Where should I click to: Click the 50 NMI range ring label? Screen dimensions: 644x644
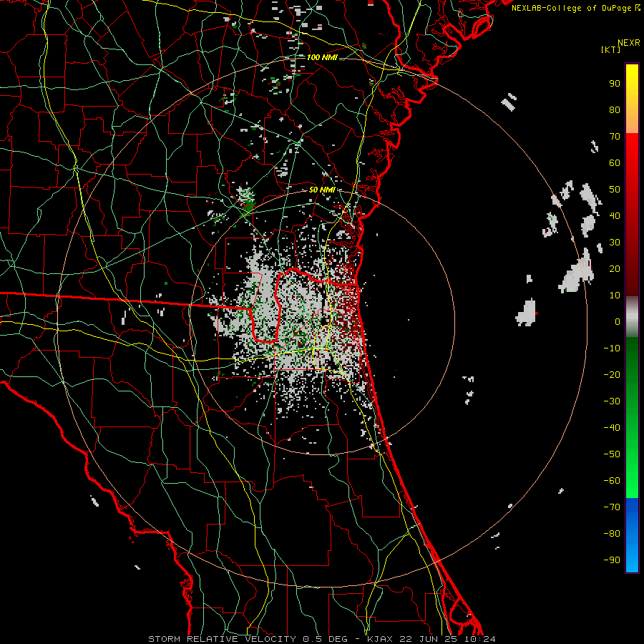coord(322,190)
